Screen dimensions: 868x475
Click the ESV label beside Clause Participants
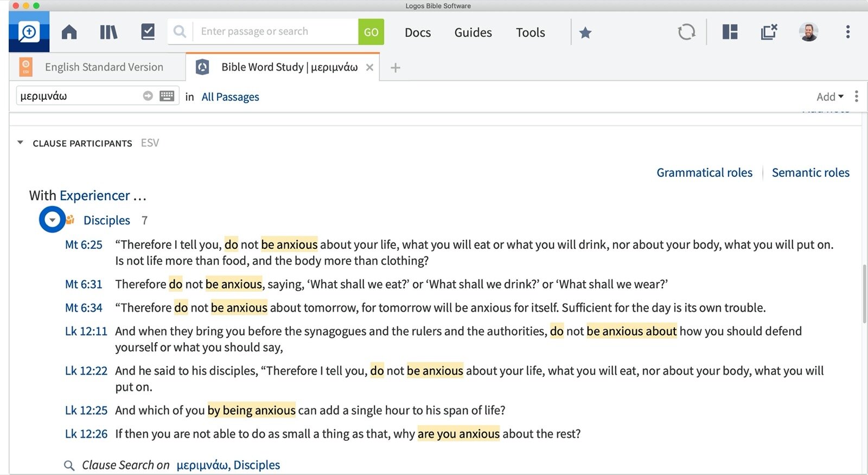click(x=150, y=143)
